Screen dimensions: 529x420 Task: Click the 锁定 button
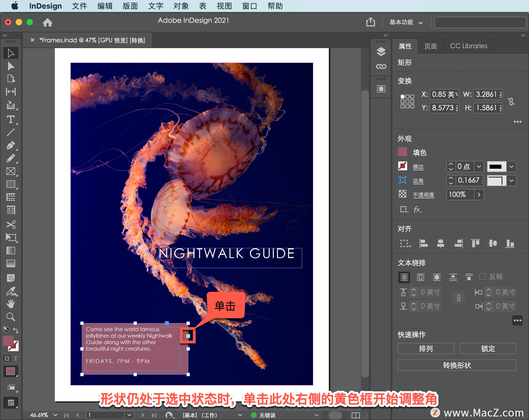pos(488,348)
